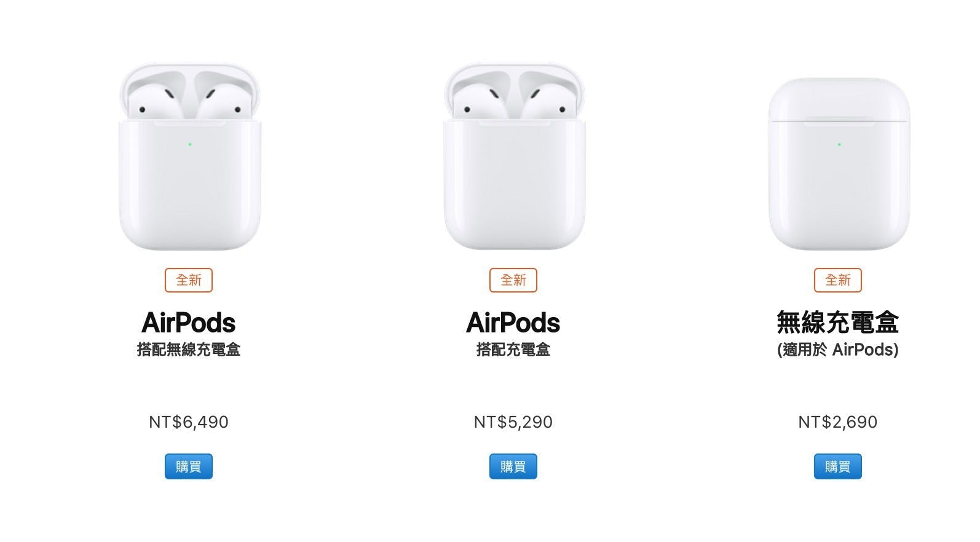Image resolution: width=980 pixels, height=542 pixels.
Task: Select the 全新 badge above first AirPods title
Action: pos(189,280)
